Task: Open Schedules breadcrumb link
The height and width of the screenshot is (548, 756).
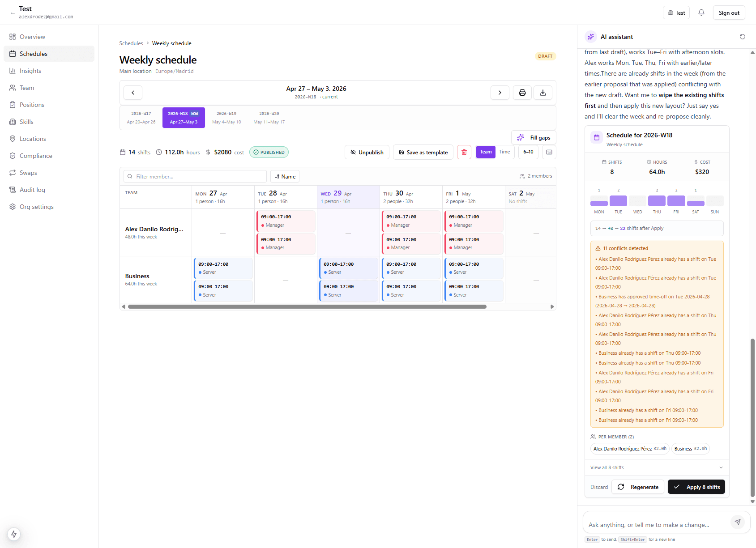Action: (131, 43)
